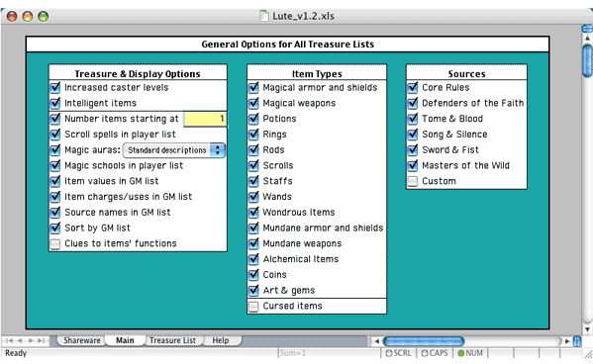
Task: Open the Magic auras descriptions dropdown
Action: (174, 150)
